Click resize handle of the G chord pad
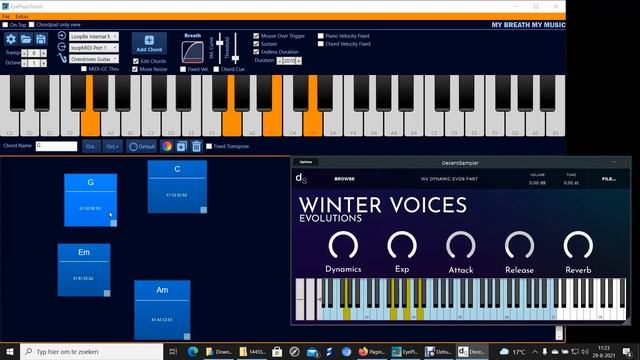The image size is (640, 360). pos(113,223)
